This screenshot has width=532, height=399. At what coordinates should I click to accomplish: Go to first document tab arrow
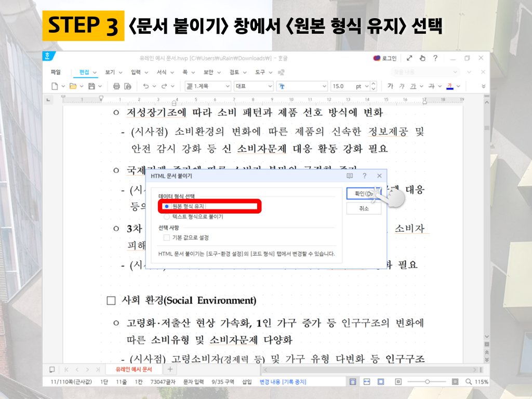coord(66,369)
